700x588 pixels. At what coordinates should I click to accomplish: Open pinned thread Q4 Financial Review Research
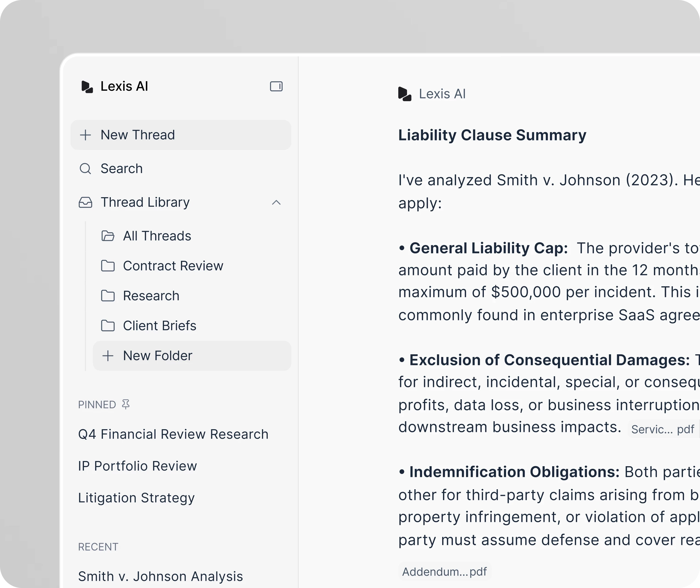click(173, 434)
